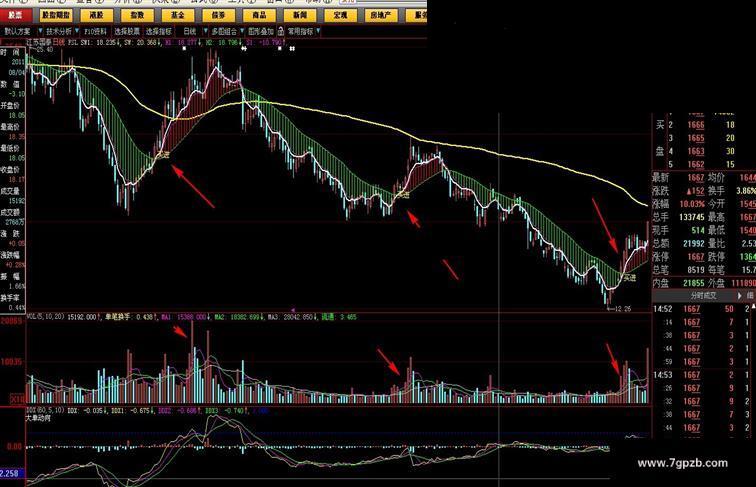The width and height of the screenshot is (756, 487).
Task: Select the 股票 market tab
Action: [15, 15]
